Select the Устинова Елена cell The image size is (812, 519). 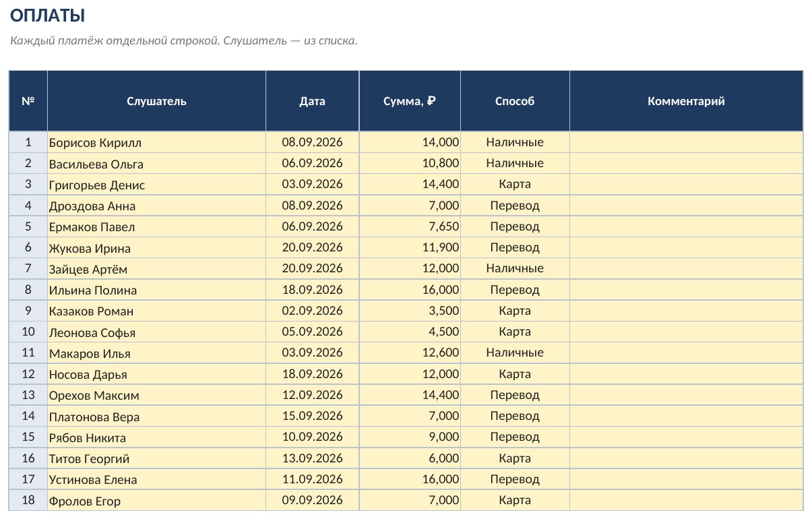[156, 479]
